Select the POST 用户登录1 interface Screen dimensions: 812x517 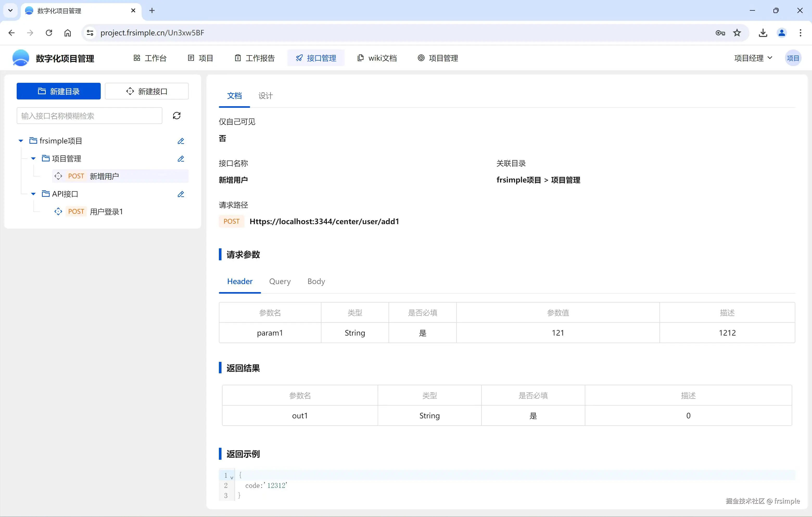click(x=106, y=211)
